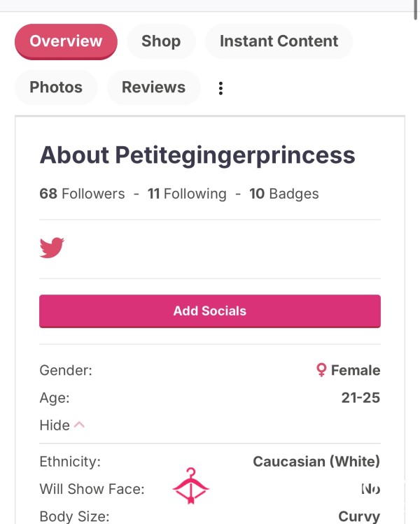Click the 21-25 age value
The image size is (420, 524).
tap(360, 397)
